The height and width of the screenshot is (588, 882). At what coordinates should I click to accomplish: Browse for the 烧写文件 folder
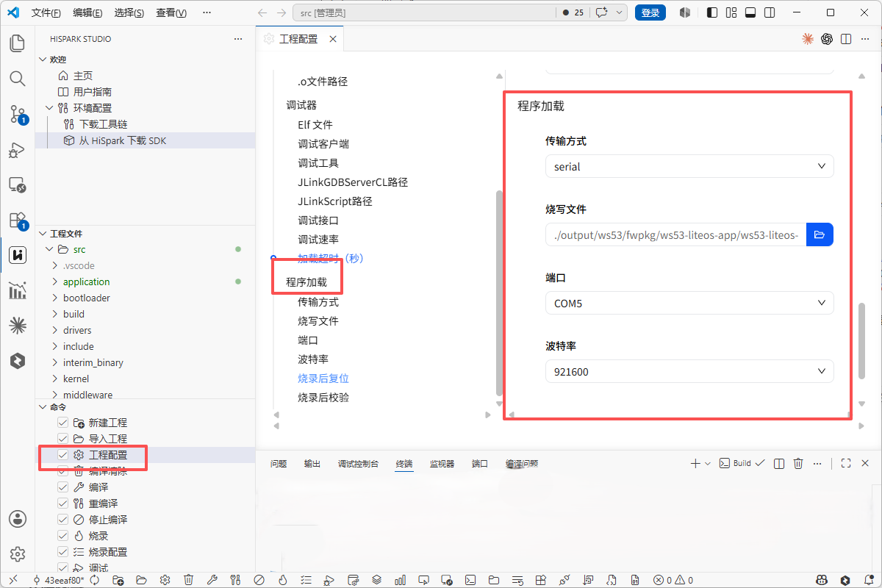tap(820, 234)
